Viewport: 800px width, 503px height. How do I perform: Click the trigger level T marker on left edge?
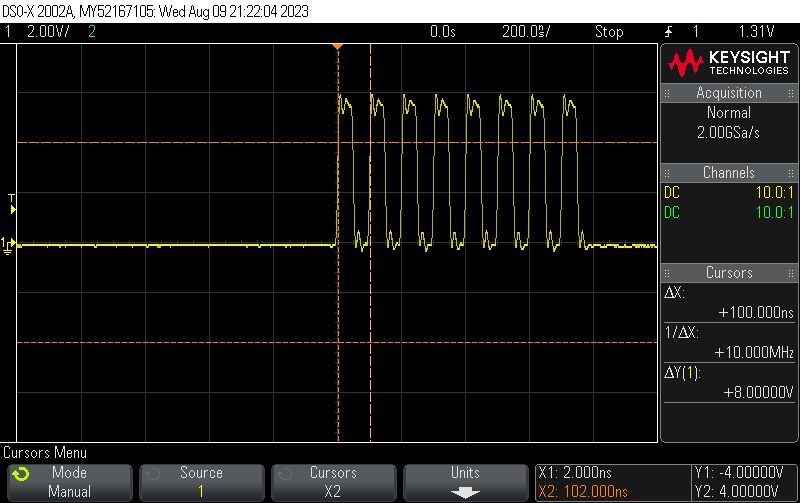click(x=12, y=204)
